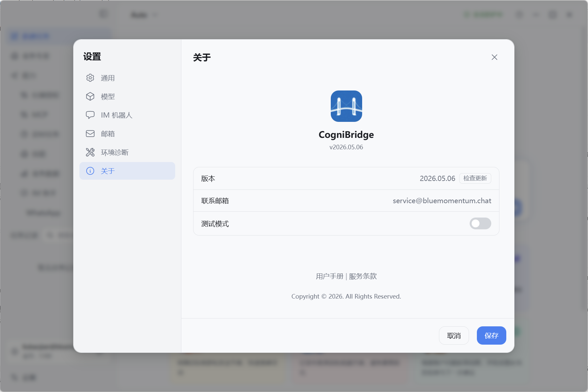Click the 版本 row label

tap(208, 178)
